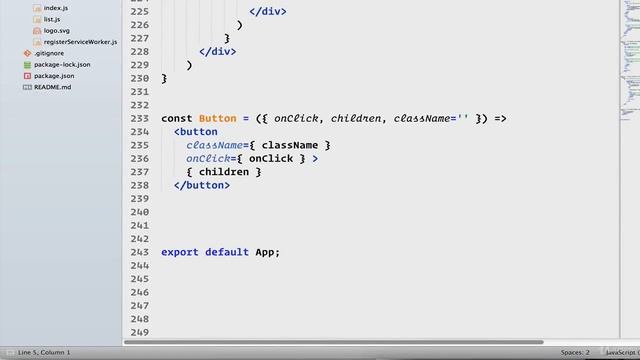This screenshot has height=360, width=640.
Task: Click the registerServiceWorker.js file icon
Action: (x=37, y=42)
